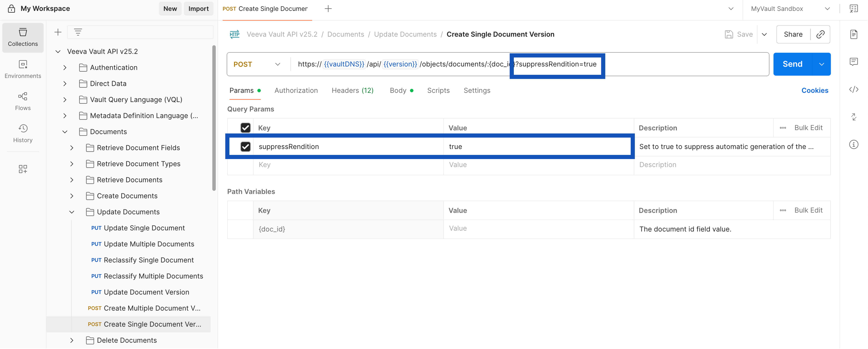This screenshot has width=868, height=349.
Task: Collapse the Update Documents folder
Action: 72,212
